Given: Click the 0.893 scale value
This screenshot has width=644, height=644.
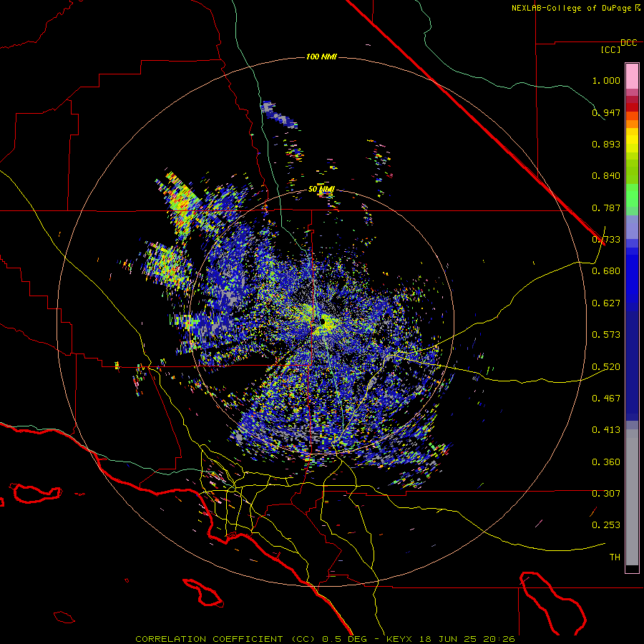Looking at the screenshot, I should coord(606,144).
